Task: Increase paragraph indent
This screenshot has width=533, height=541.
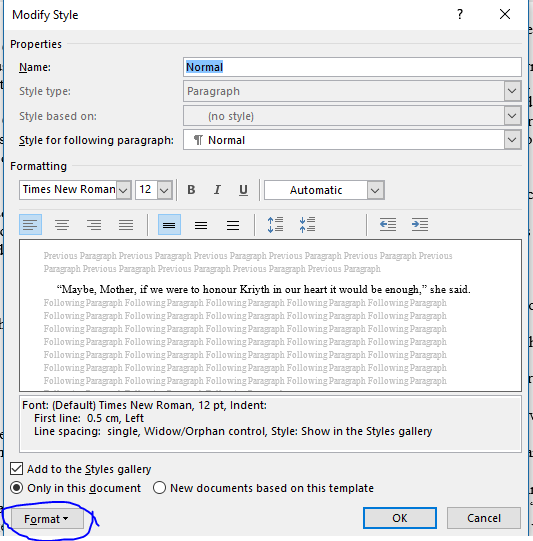Action: tap(420, 225)
